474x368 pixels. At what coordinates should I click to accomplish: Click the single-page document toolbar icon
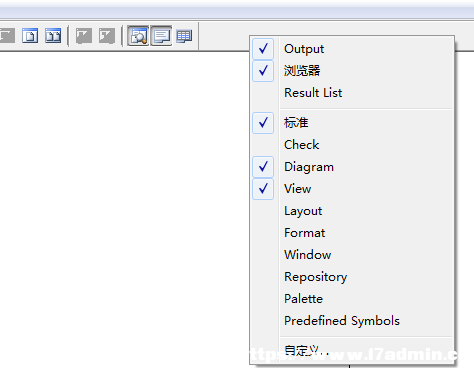coord(30,36)
